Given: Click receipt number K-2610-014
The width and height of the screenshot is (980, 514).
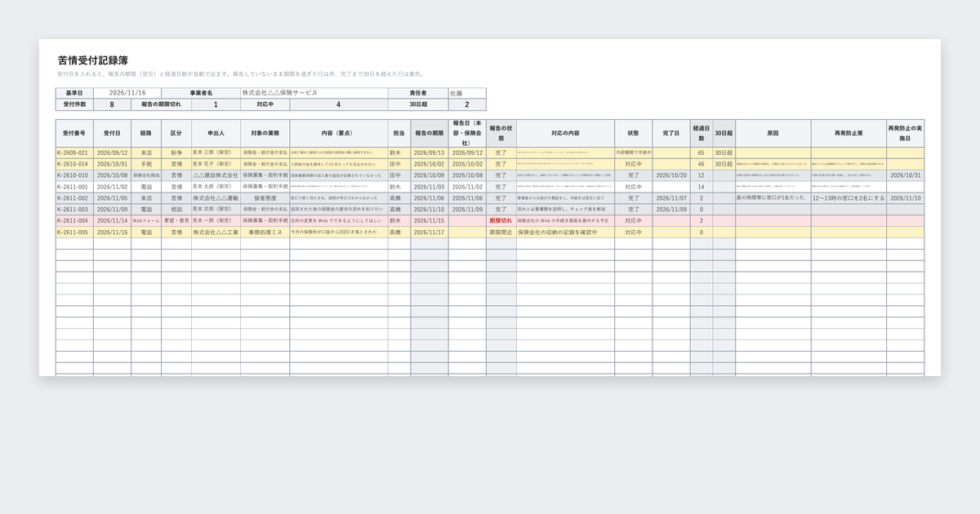Looking at the screenshot, I should (74, 164).
